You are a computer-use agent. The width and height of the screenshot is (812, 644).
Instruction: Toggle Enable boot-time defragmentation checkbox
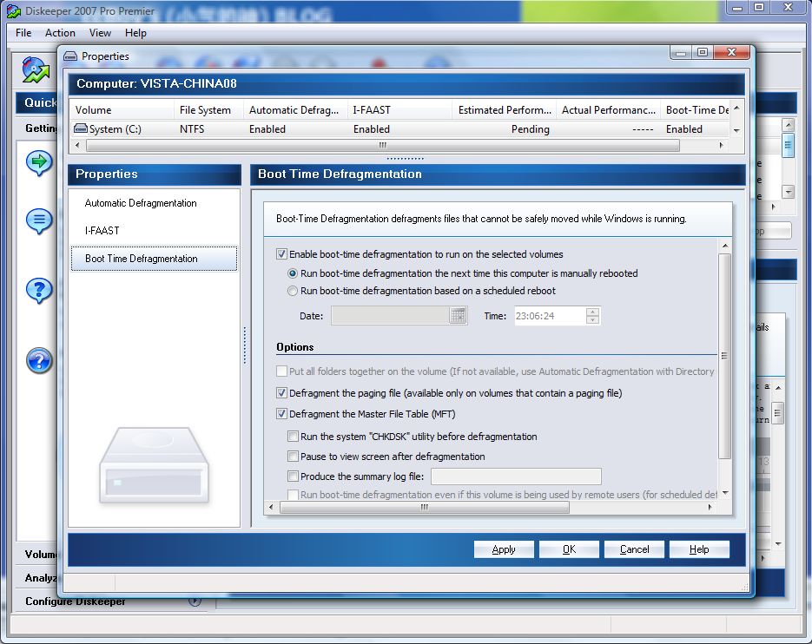click(x=281, y=254)
